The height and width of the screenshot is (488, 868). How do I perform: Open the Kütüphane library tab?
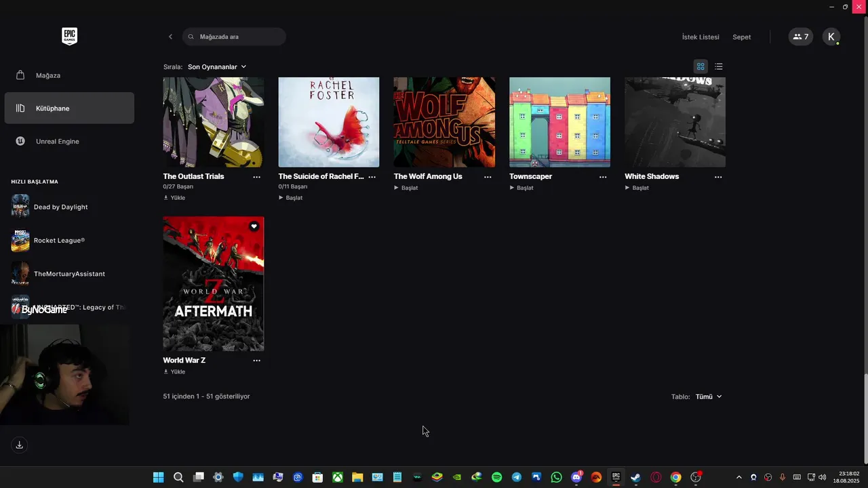click(x=69, y=108)
